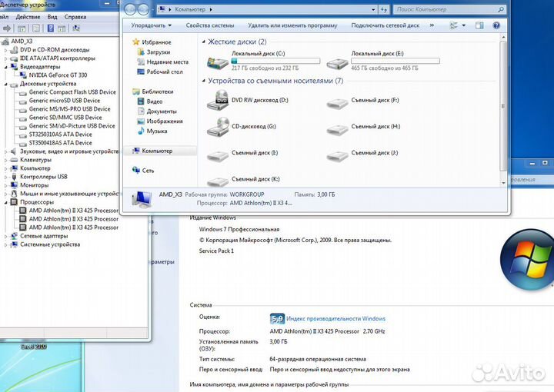Select DVD RW дисковод (D:) icon
This screenshot has height=392, width=554.
tap(218, 100)
